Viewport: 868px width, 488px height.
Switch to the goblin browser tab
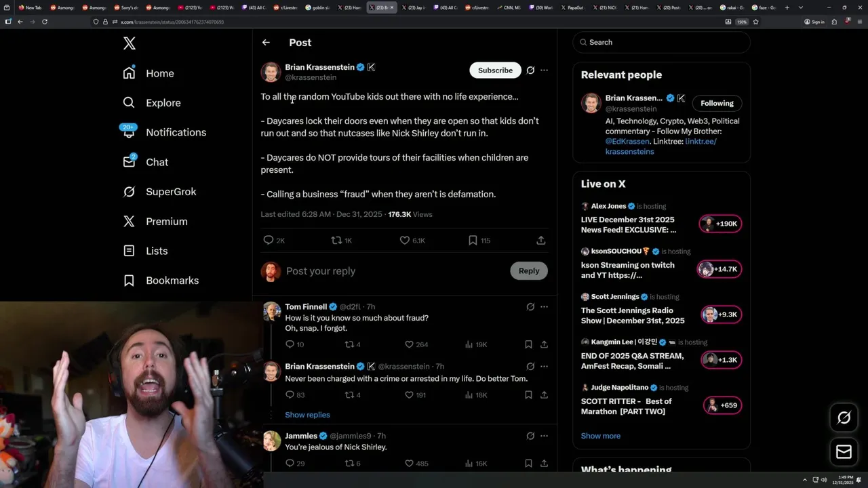[318, 7]
